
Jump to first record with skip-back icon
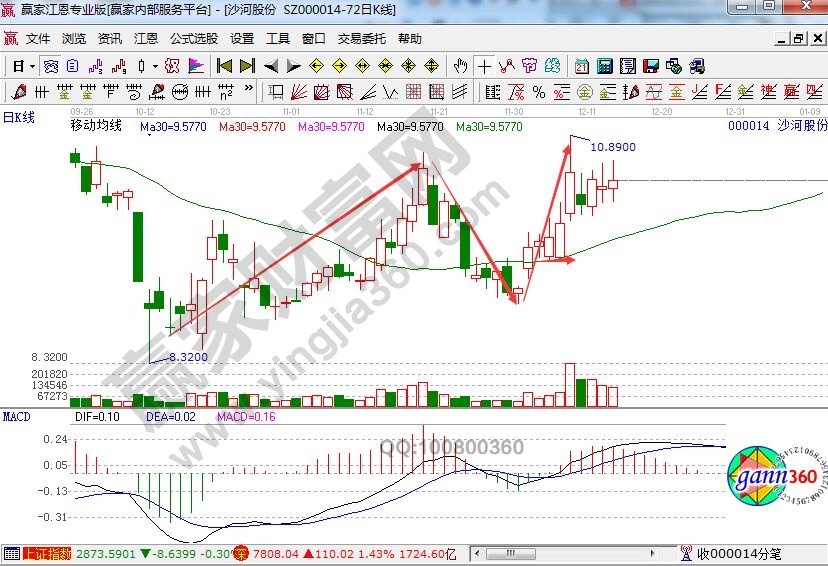[x=224, y=66]
